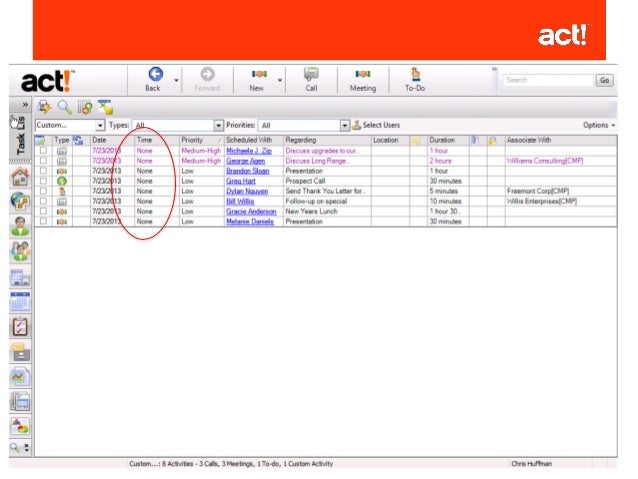Open contact link Michaela J. Zip

click(249, 151)
